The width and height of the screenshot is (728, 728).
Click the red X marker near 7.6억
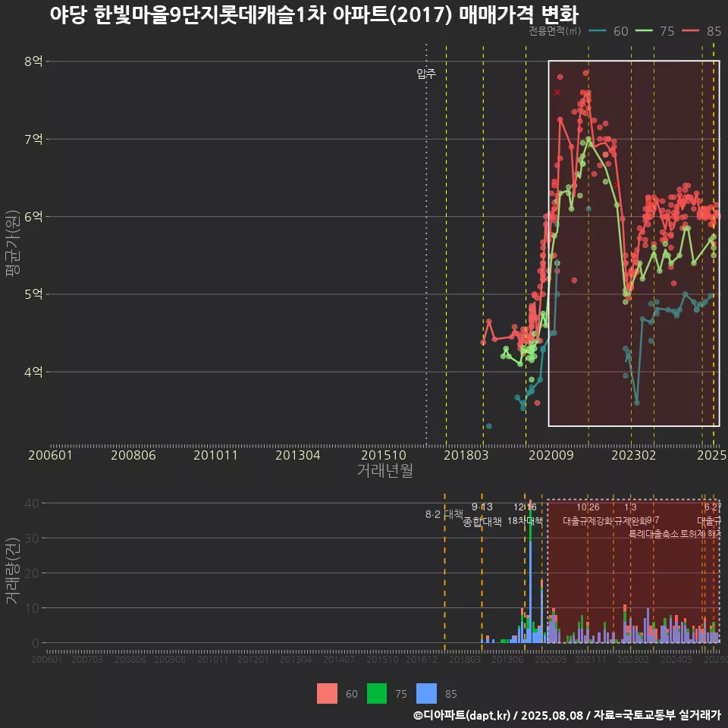point(557,93)
